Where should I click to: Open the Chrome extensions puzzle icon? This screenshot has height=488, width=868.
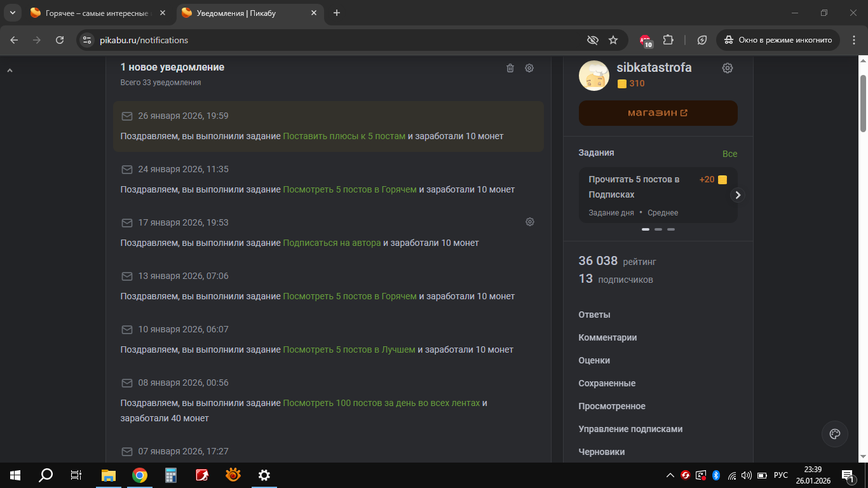668,40
